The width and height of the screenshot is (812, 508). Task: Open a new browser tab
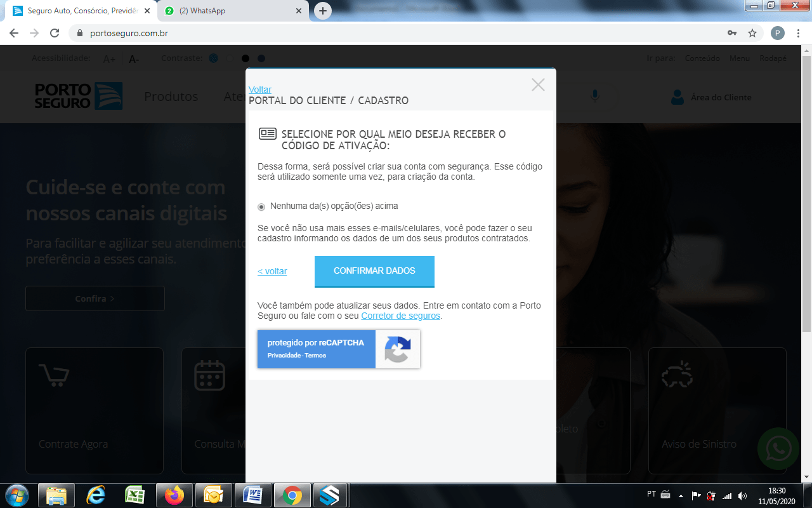click(x=323, y=11)
